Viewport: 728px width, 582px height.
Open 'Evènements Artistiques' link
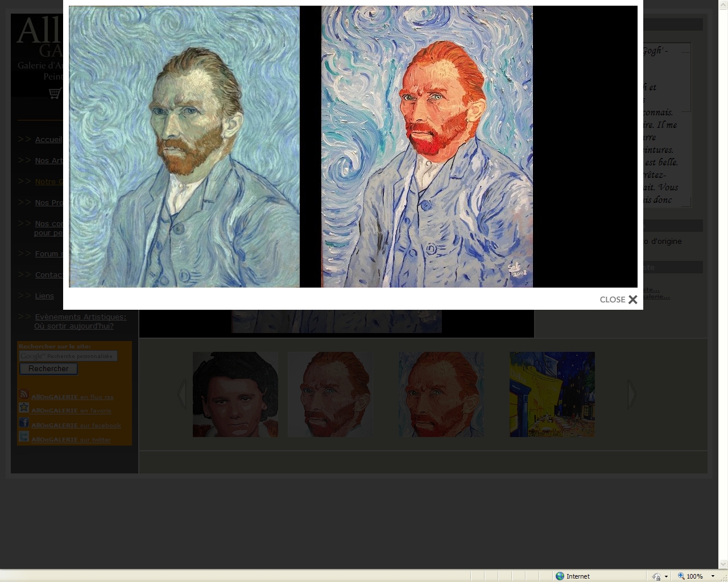pyautogui.click(x=80, y=317)
